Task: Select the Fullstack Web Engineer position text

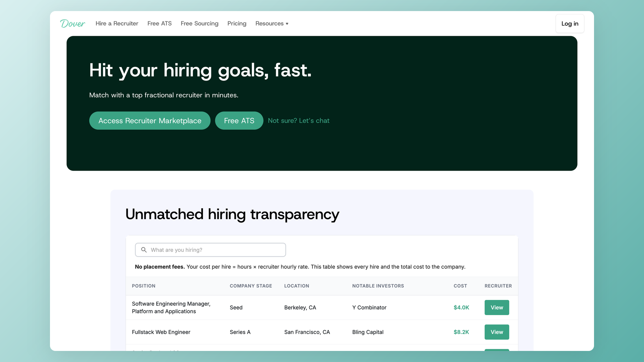Action: (161, 332)
